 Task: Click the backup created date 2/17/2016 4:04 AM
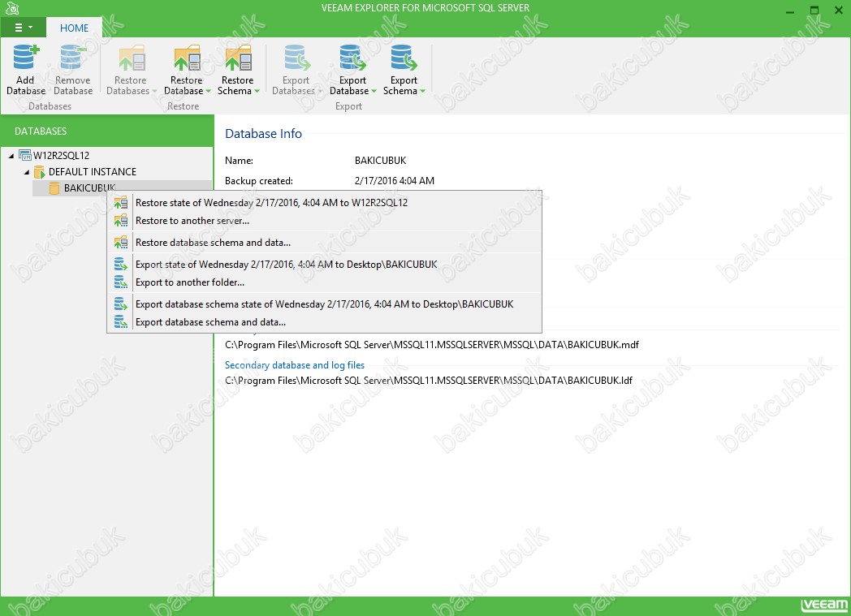click(395, 180)
